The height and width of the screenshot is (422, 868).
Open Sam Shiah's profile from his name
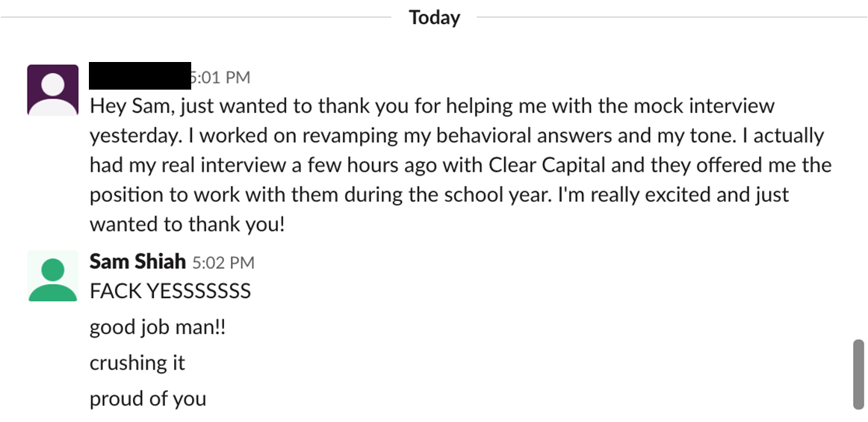pos(137,261)
